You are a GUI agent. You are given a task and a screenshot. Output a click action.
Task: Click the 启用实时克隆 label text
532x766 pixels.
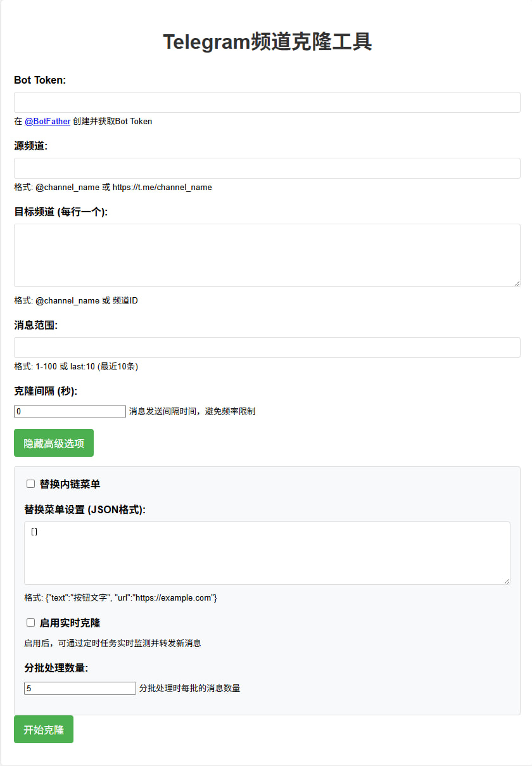point(70,623)
